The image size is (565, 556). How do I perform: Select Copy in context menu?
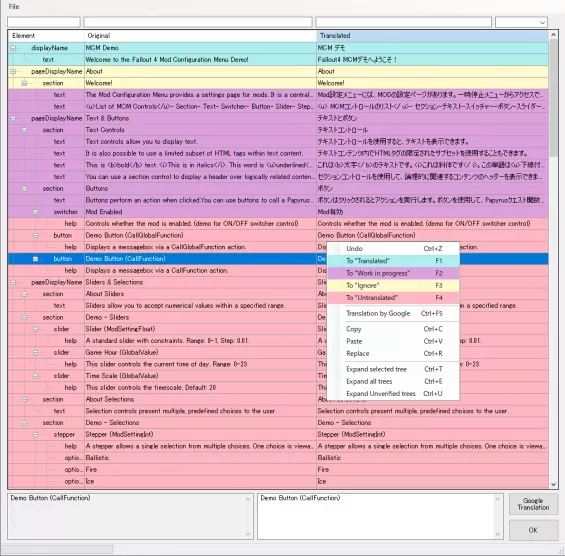coord(393,329)
